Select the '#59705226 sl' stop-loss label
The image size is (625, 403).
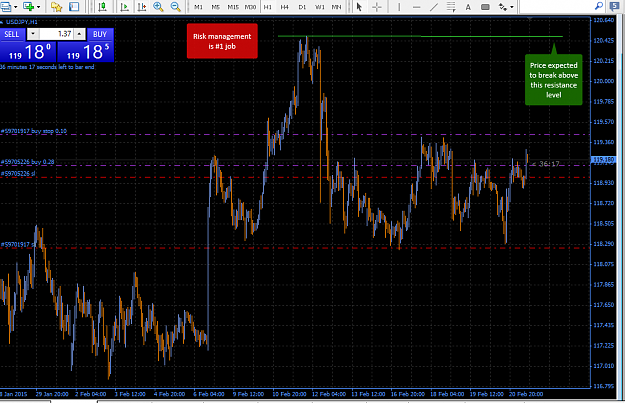tap(18, 173)
